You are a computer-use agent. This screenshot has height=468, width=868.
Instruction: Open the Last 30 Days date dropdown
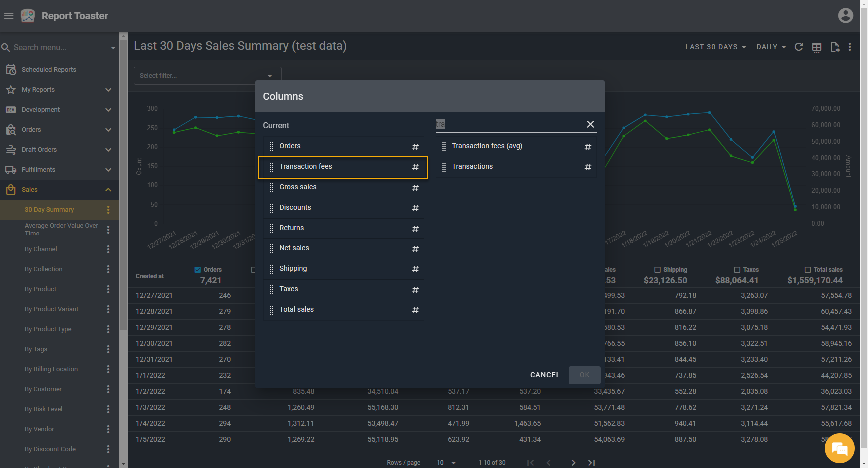(x=715, y=47)
